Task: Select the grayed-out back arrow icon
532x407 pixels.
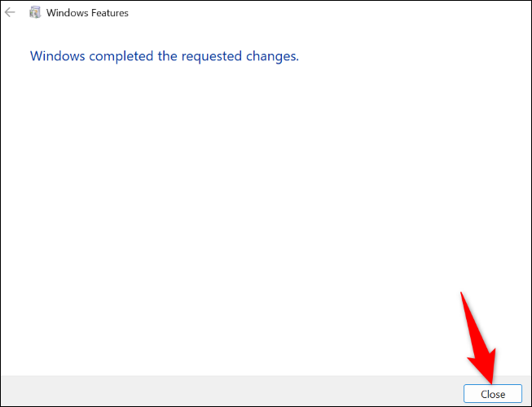Action: point(10,12)
